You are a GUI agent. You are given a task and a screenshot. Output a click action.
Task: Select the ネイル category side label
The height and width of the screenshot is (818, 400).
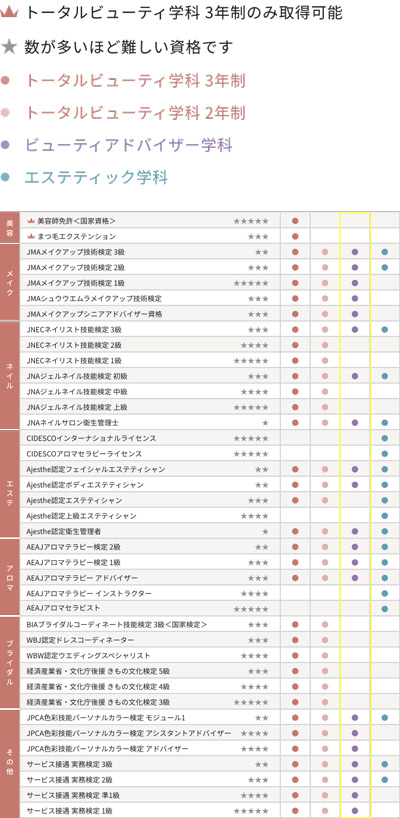click(10, 376)
